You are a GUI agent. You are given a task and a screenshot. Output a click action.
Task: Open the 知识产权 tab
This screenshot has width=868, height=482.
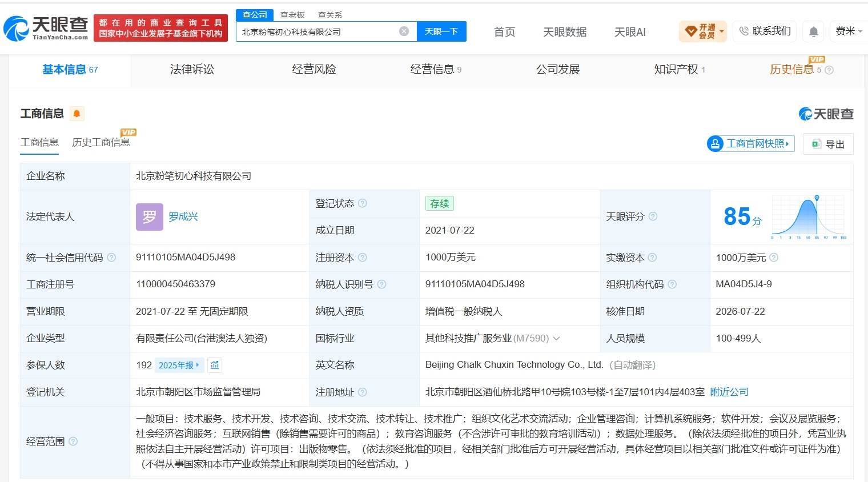(680, 70)
